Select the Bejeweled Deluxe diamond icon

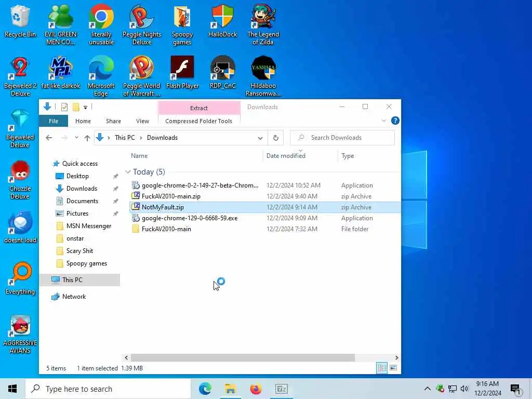20,128
